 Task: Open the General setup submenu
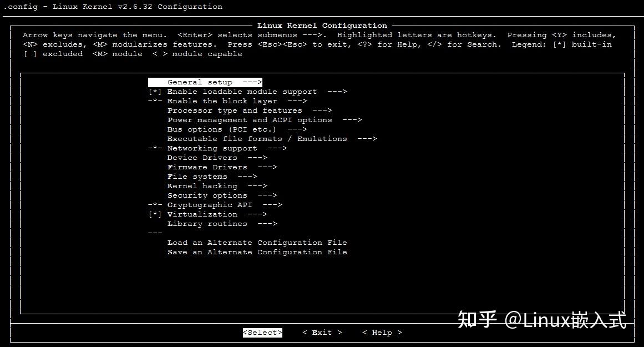[x=200, y=82]
